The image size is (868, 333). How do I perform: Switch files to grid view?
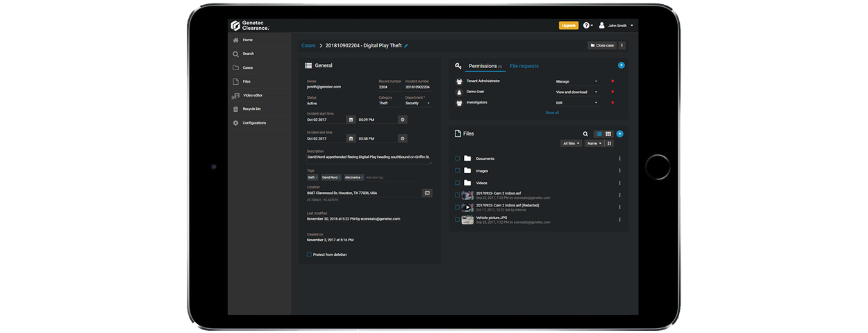coord(608,133)
